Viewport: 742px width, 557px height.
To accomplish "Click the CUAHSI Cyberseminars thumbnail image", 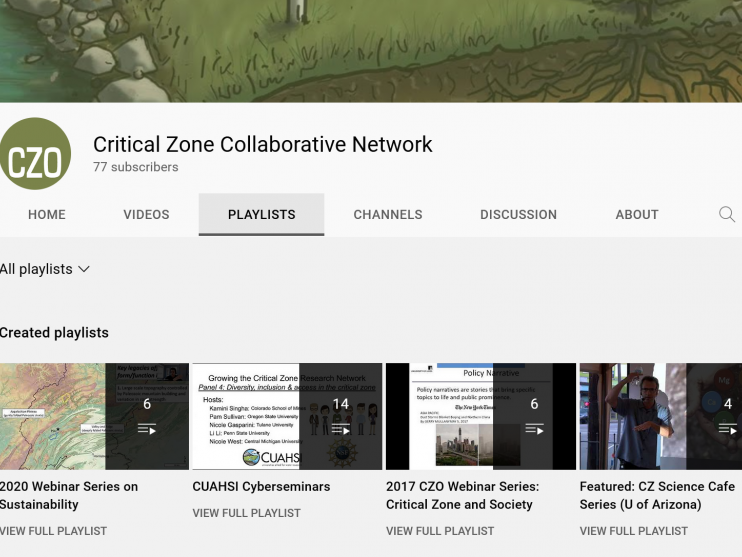I will (x=287, y=416).
